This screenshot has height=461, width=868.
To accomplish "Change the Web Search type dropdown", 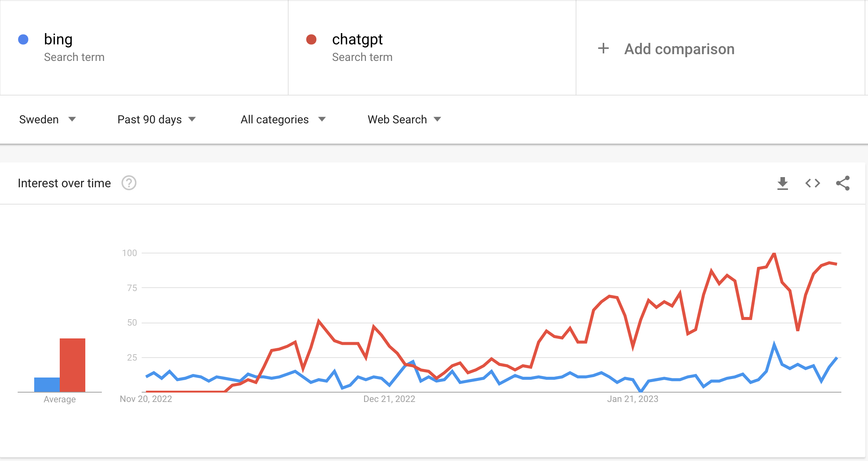I will [404, 120].
